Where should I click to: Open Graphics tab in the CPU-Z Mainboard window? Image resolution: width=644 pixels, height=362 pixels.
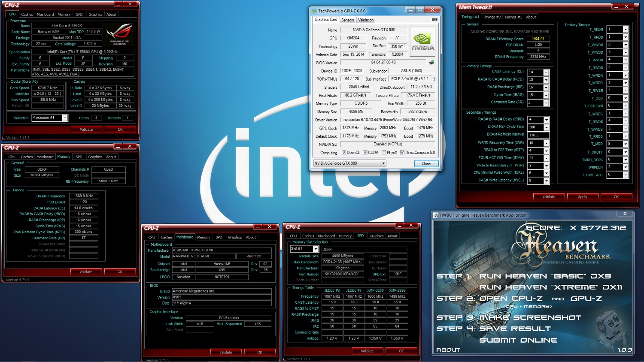(x=235, y=237)
